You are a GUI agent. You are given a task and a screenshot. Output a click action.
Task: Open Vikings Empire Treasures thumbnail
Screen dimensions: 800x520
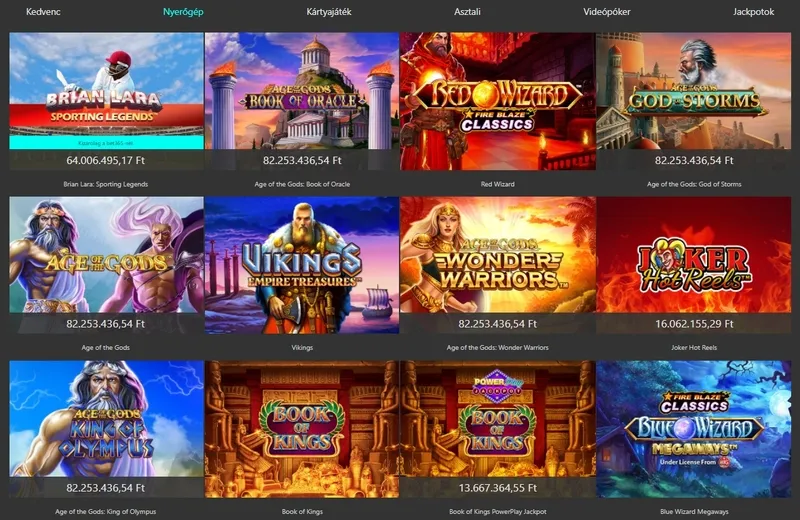click(302, 265)
